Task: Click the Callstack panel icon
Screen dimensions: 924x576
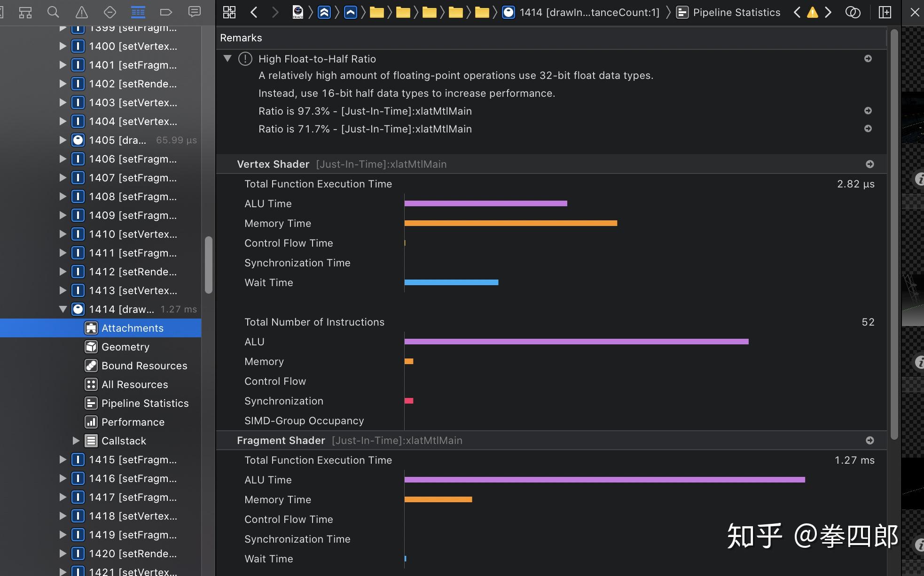Action: 90,441
